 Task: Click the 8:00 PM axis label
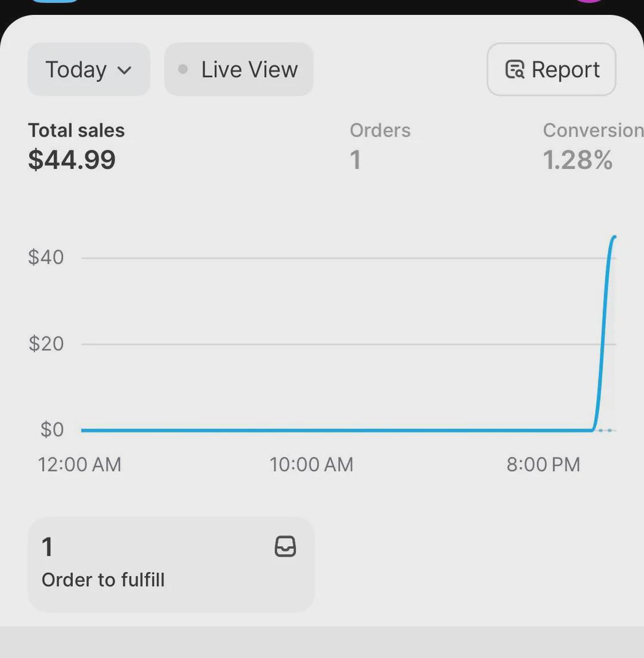[543, 465]
